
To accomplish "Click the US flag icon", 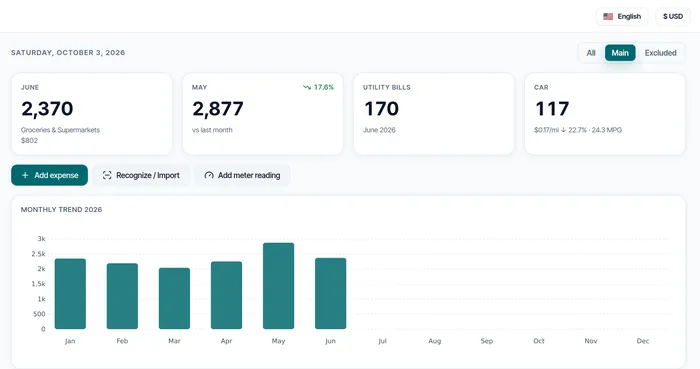I will [608, 17].
